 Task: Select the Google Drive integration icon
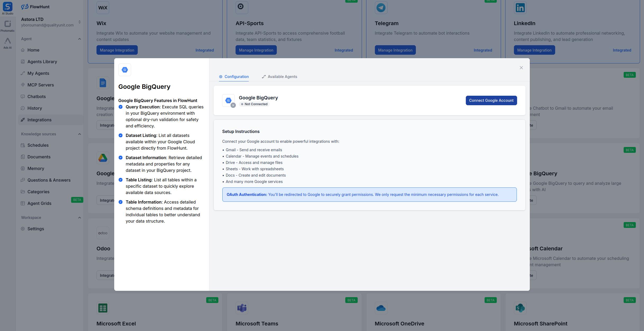[x=103, y=158]
